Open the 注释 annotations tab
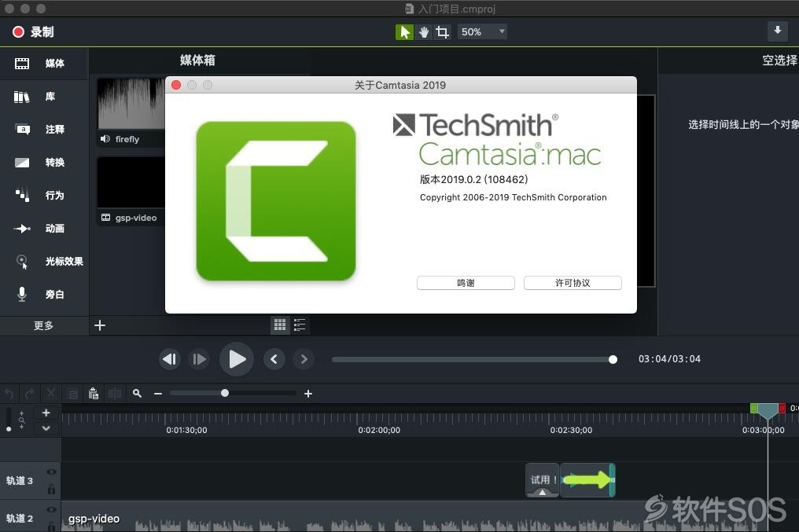799x532 pixels. click(44, 130)
